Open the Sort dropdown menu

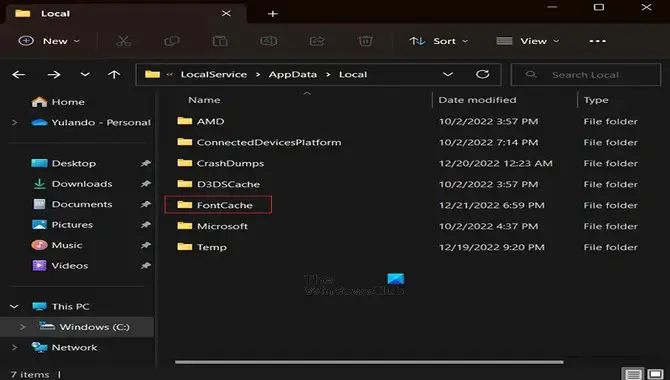[439, 41]
